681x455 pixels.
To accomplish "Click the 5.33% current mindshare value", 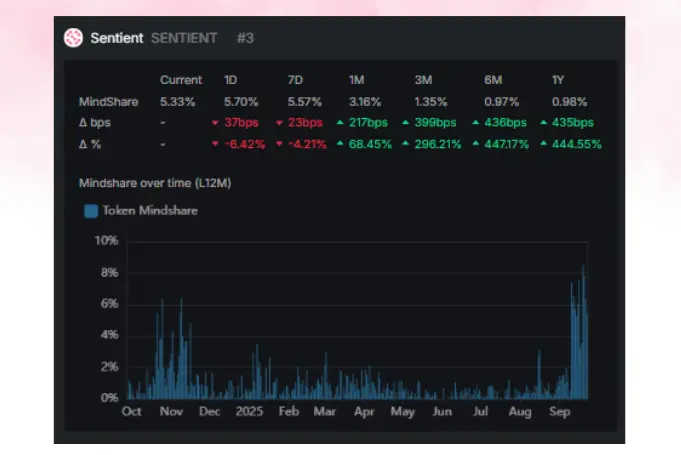I will [177, 102].
